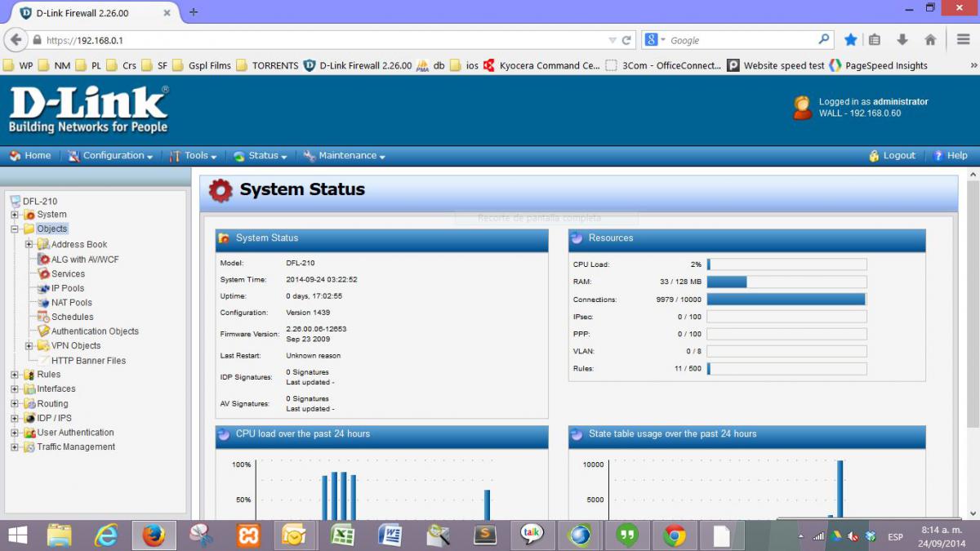The height and width of the screenshot is (551, 980).
Task: Click Objects folder in tree
Action: [x=52, y=229]
